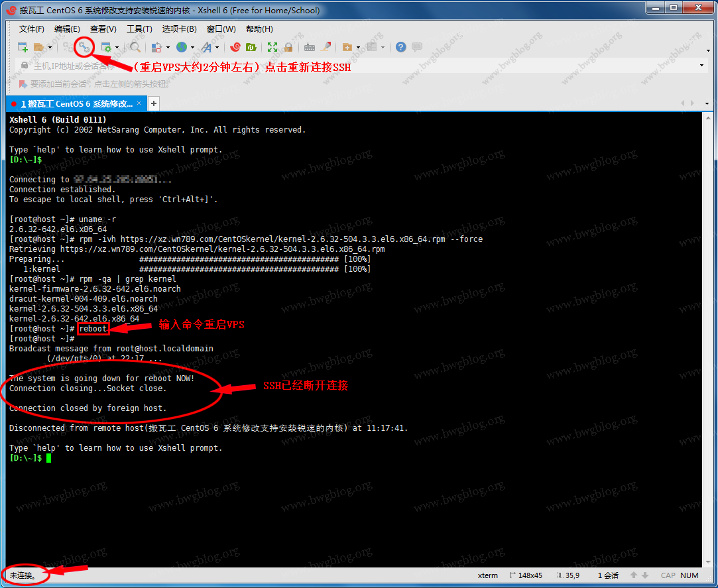The width and height of the screenshot is (718, 588).
Task: Click the Reconnect SSH chain icon
Action: click(84, 46)
